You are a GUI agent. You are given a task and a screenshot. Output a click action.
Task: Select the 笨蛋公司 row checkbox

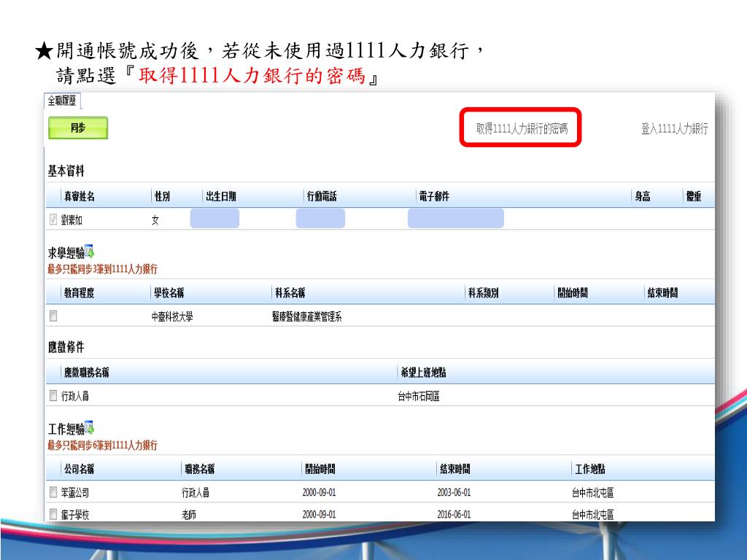pyautogui.click(x=53, y=492)
